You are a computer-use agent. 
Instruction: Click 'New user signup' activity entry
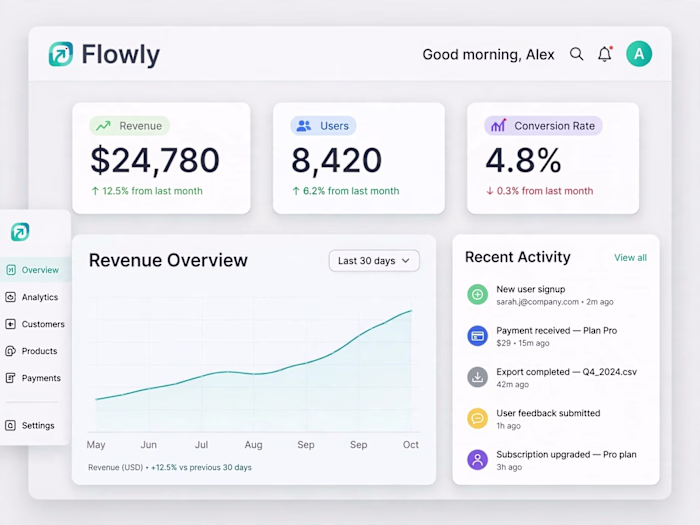pos(531,289)
